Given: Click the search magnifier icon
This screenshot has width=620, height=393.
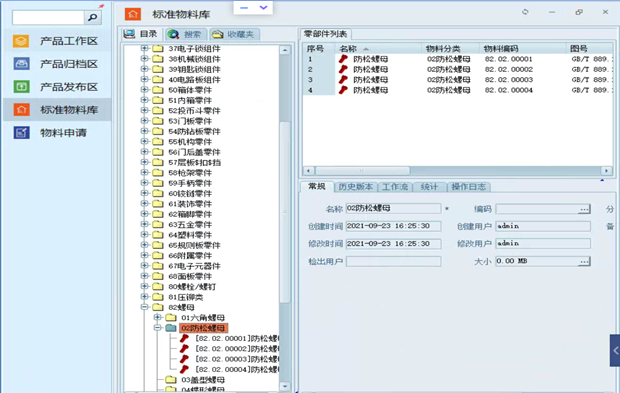Looking at the screenshot, I should (93, 17).
